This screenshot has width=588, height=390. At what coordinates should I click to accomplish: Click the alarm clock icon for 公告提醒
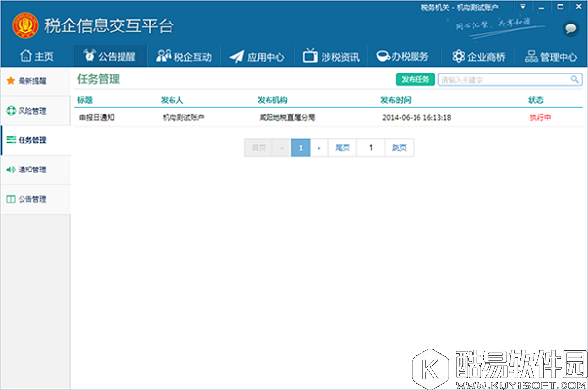tap(89, 56)
